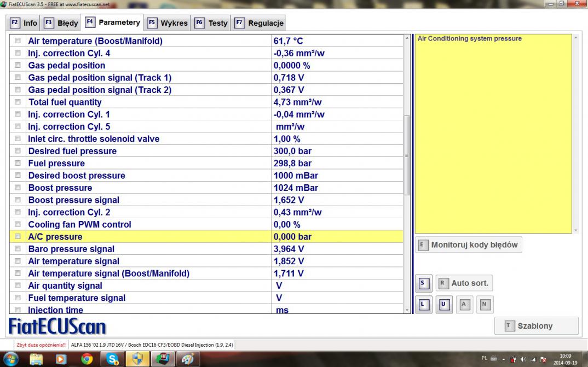Go to the Regulacje tab
588x367 pixels.
click(x=259, y=23)
